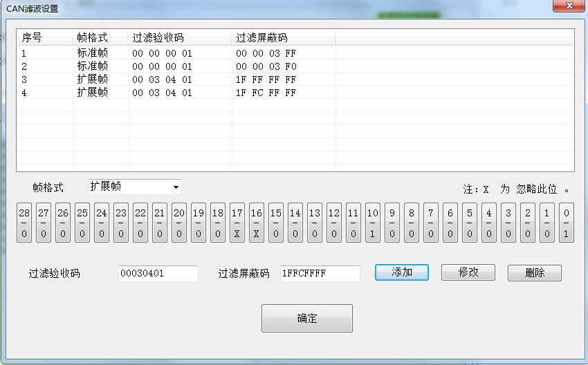This screenshot has height=365, width=588.
Task: Toggle bit 24 filter button
Action: coord(102,223)
